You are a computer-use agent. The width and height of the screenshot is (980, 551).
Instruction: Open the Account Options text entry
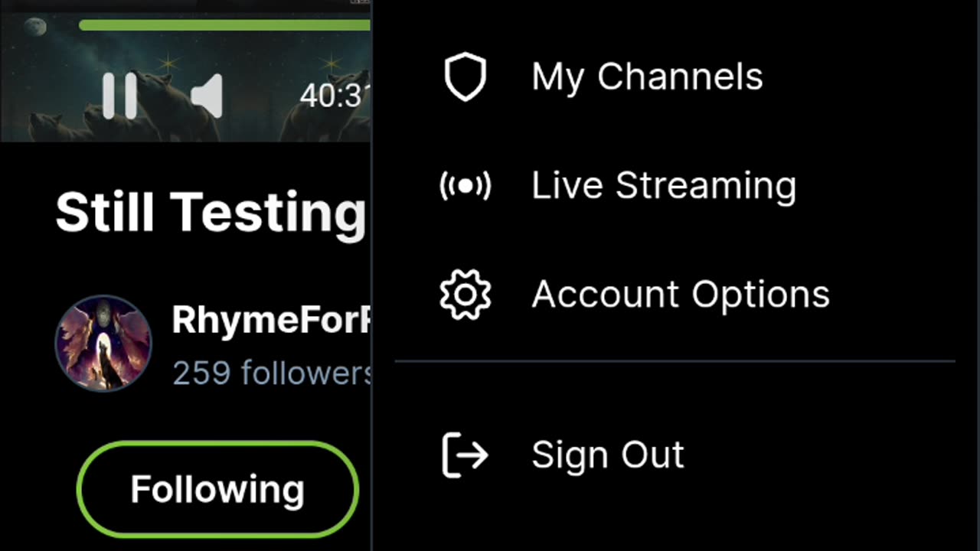[681, 295]
